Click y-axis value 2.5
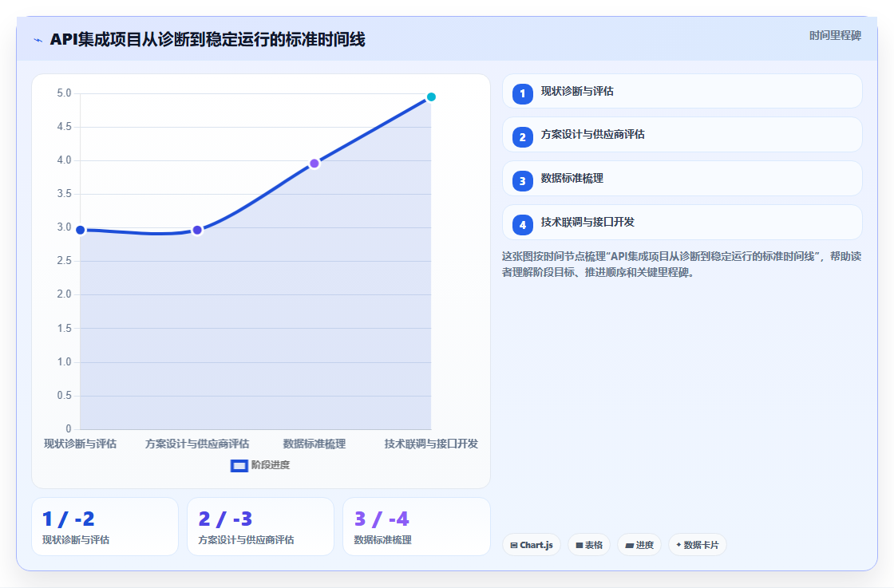 point(64,261)
